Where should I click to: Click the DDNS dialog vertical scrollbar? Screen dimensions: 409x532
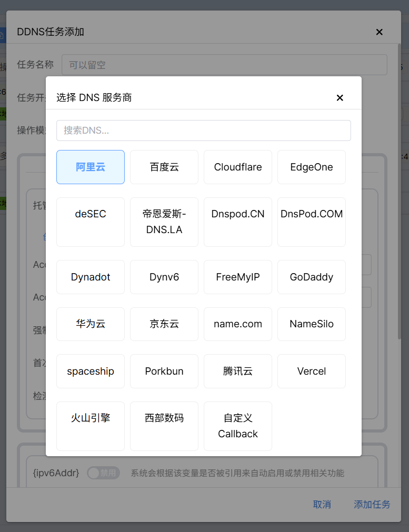[399, 192]
